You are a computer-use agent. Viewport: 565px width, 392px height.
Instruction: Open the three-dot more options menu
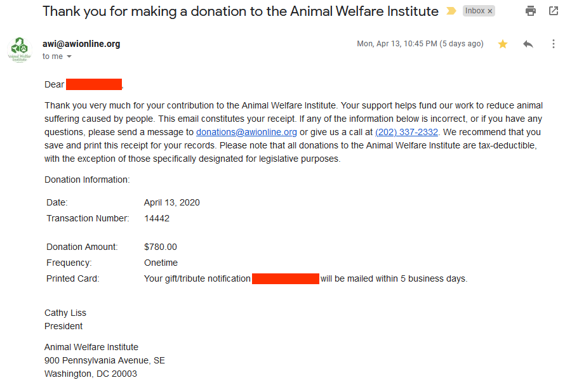(x=554, y=44)
